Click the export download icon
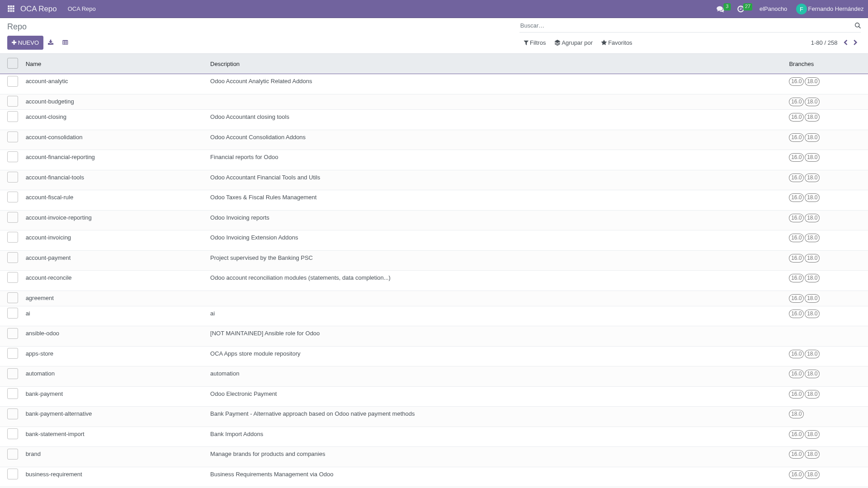The height and width of the screenshot is (488, 868). click(x=51, y=42)
